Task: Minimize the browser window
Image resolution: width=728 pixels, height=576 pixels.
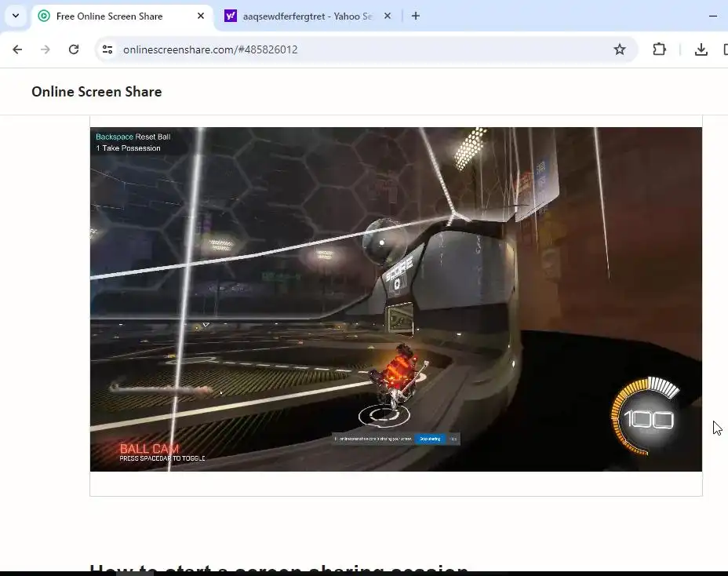Action: (713, 16)
